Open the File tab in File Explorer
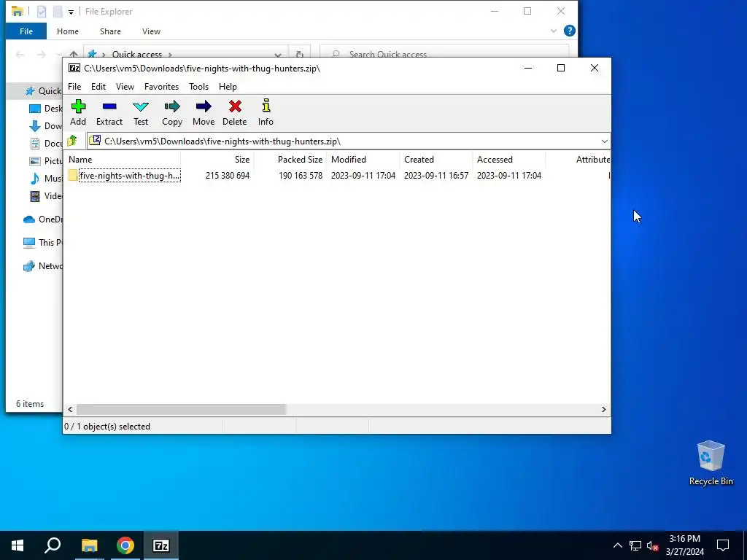 (x=26, y=31)
